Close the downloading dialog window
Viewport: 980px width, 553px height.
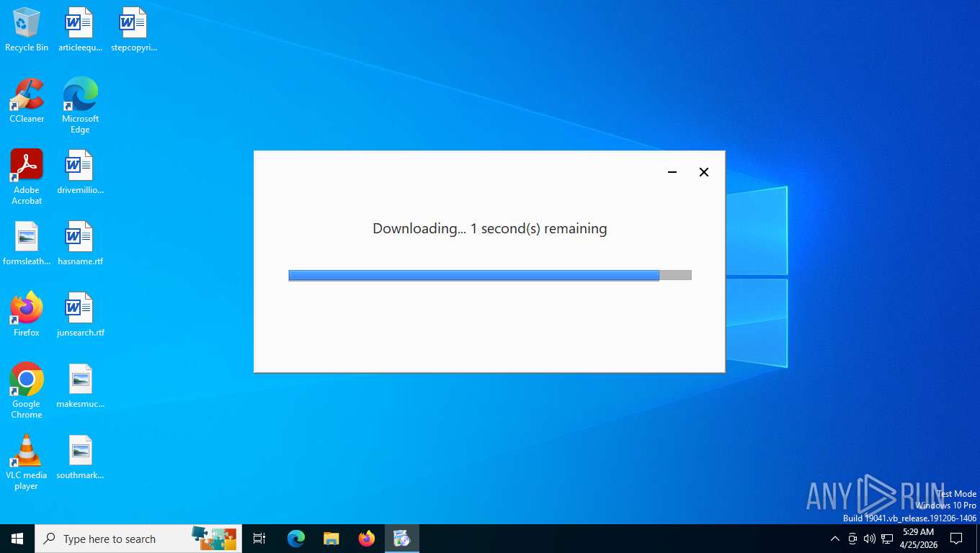(x=704, y=172)
